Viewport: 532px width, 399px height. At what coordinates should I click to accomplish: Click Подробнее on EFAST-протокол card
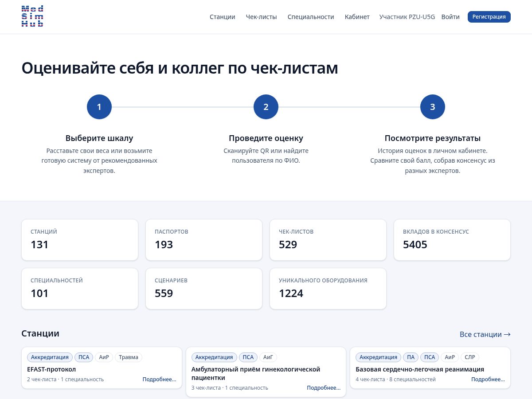(159, 379)
